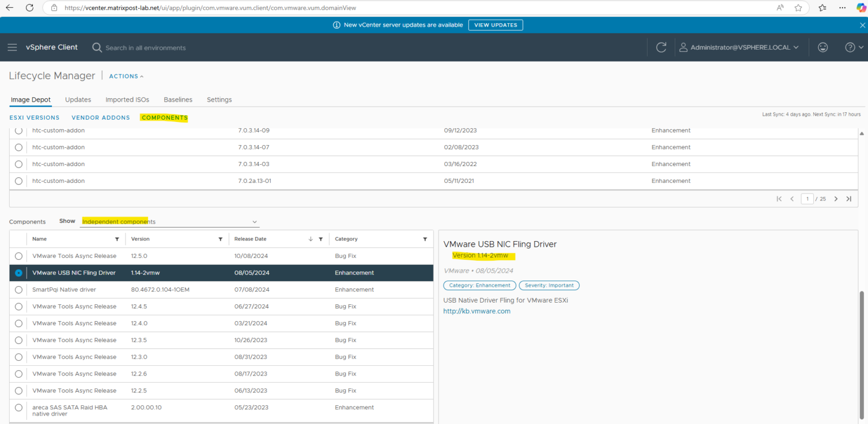Click the page number input field

[807, 199]
